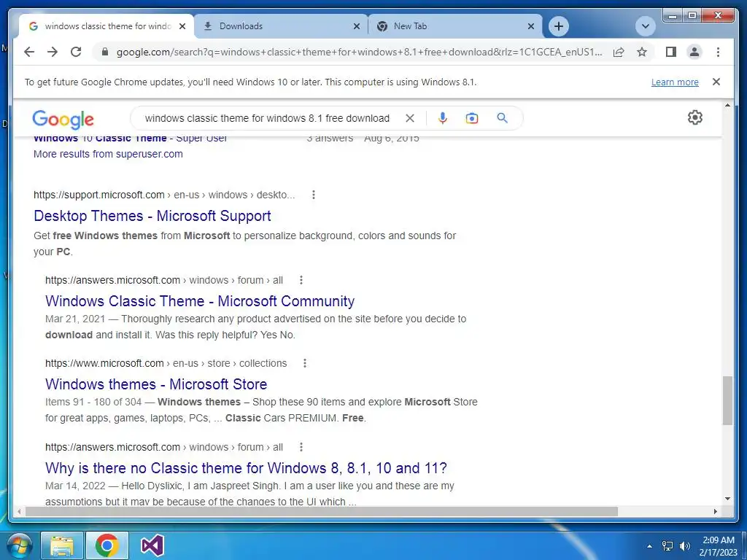Open Google quick settings gear
The width and height of the screenshot is (747, 560).
tap(695, 117)
